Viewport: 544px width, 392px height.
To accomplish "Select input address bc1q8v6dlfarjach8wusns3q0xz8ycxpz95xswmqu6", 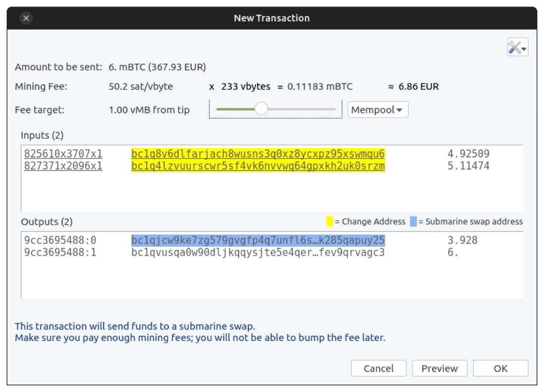I will (258, 154).
